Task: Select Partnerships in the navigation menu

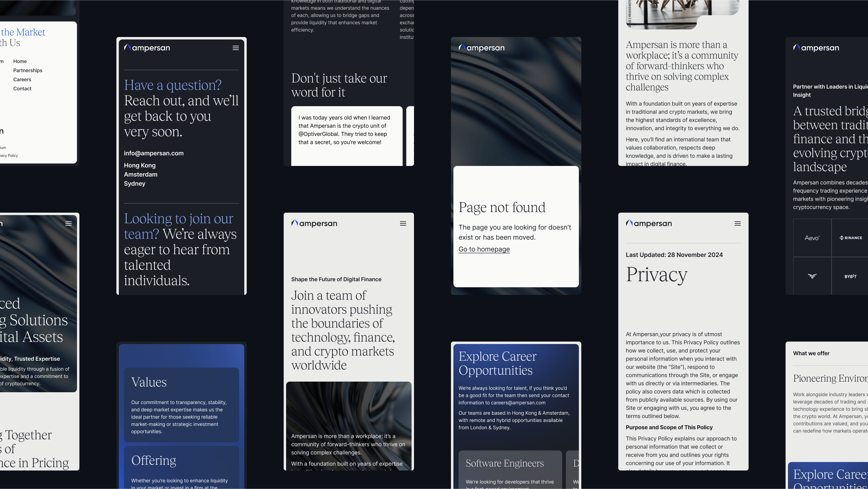Action: click(28, 70)
